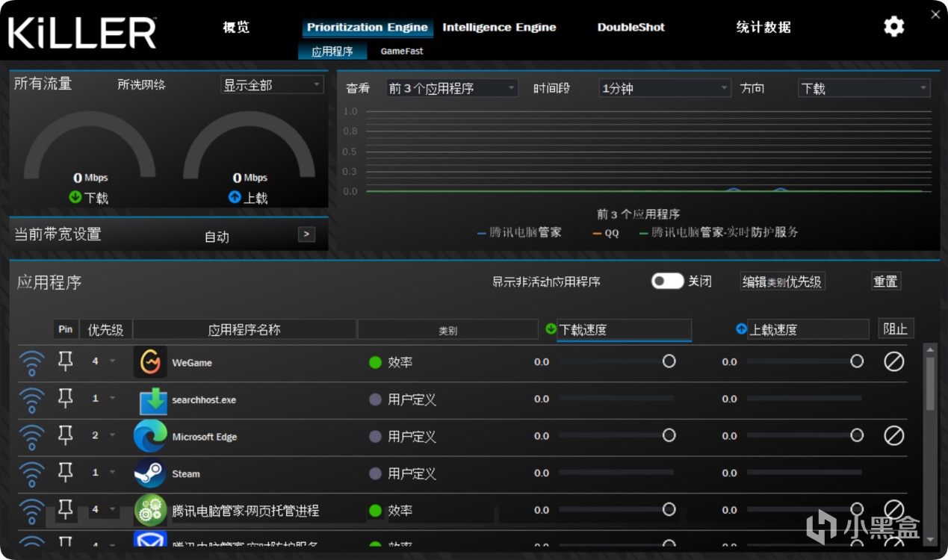Click the 上载速度 column header
Screen dimensions: 948x560
(808, 329)
